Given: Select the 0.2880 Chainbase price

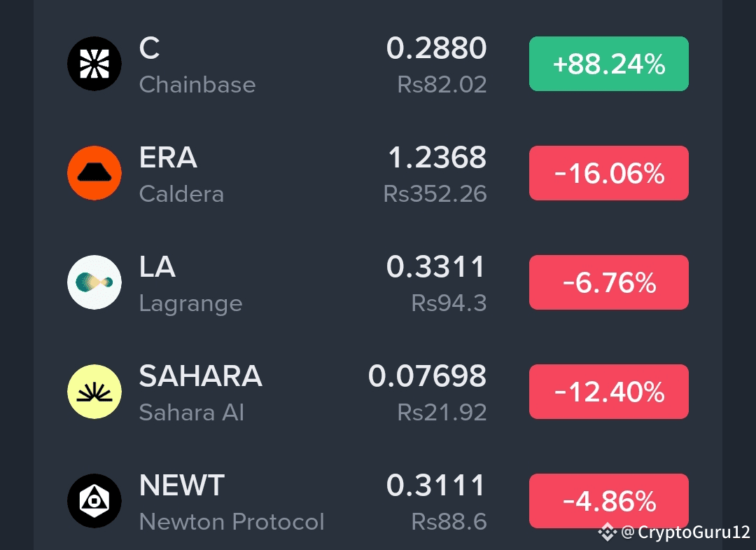Looking at the screenshot, I should pyautogui.click(x=436, y=48).
